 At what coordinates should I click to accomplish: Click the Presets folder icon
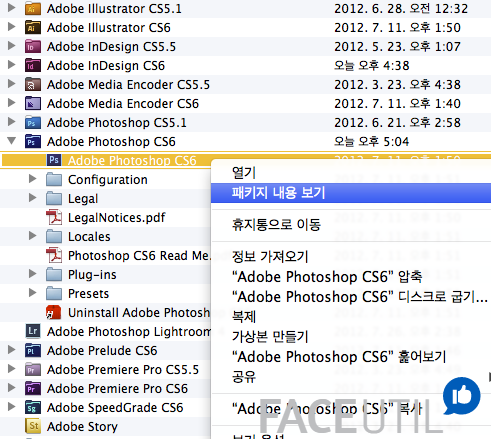point(54,294)
